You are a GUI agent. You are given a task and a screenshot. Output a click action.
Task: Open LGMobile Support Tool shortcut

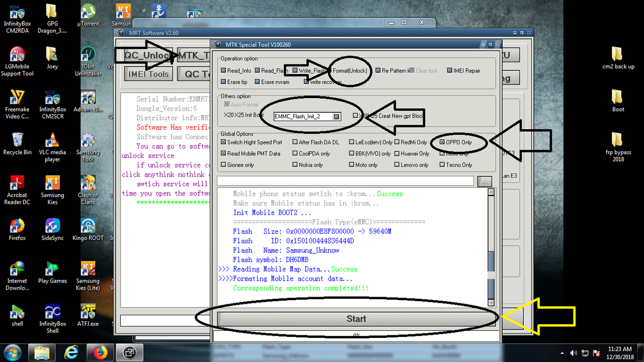click(18, 61)
